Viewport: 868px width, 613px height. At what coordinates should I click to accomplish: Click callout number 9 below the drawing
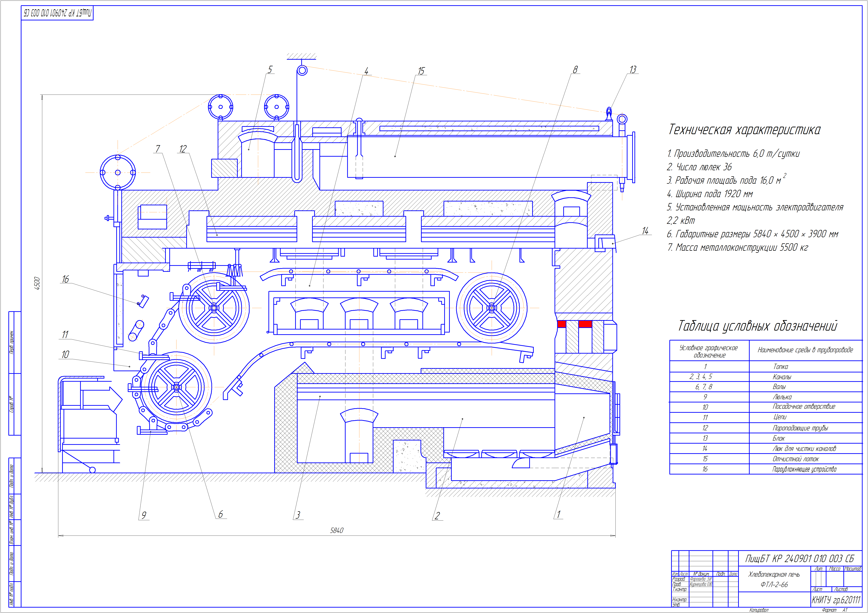(x=144, y=515)
